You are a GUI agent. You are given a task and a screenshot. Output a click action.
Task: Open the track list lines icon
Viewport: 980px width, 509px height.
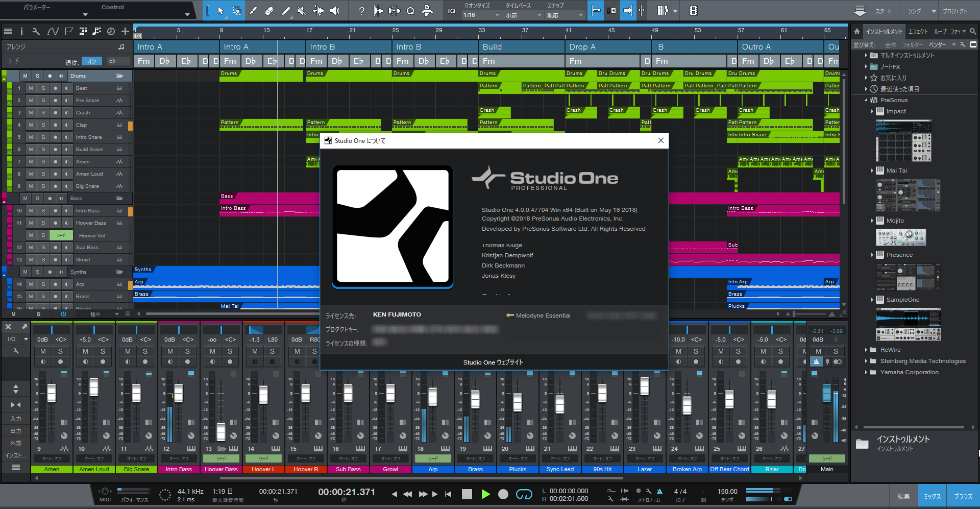click(8, 32)
